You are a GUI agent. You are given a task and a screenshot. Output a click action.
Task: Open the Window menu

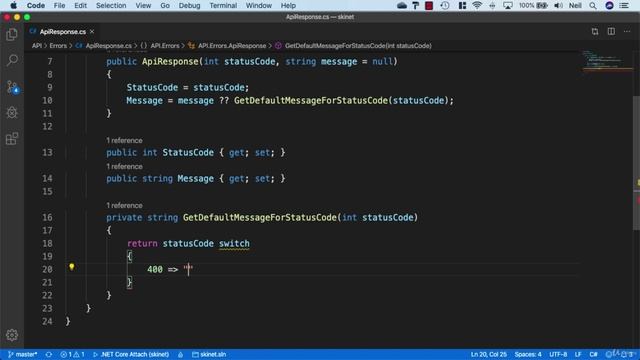pos(258,5)
